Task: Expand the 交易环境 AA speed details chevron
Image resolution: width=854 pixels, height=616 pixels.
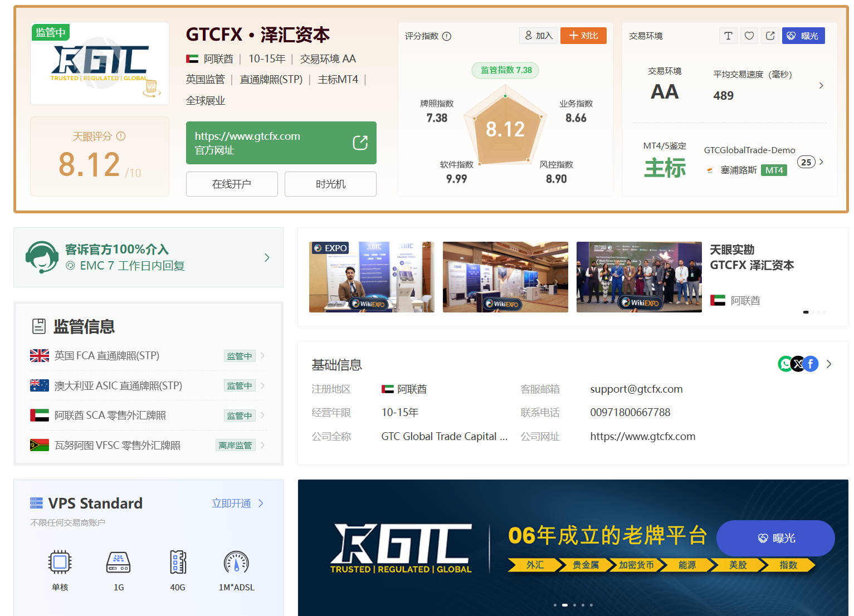Action: point(821,85)
